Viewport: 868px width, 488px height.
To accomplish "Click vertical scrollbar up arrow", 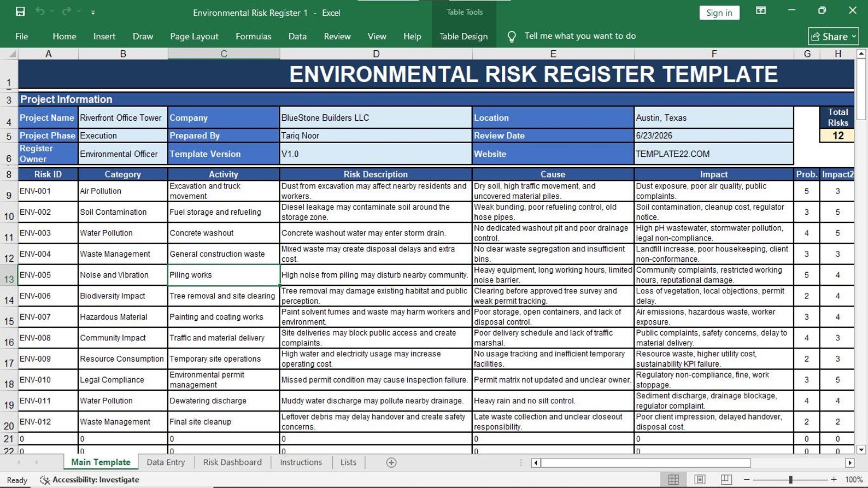I will coord(861,54).
